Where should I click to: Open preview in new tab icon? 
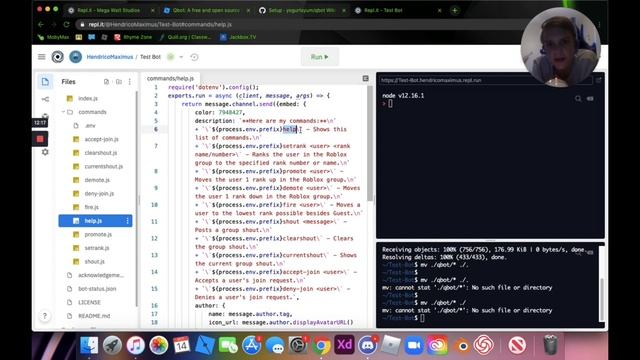[x=598, y=80]
